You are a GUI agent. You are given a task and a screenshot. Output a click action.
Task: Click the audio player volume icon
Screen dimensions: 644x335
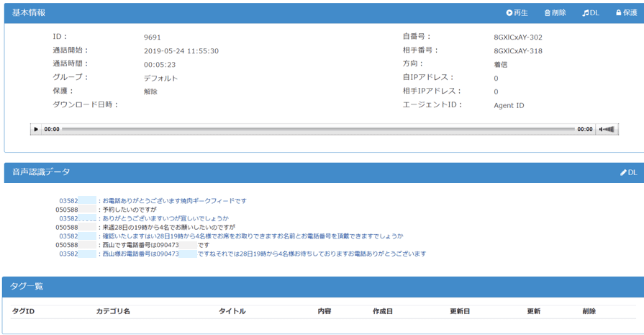point(608,130)
